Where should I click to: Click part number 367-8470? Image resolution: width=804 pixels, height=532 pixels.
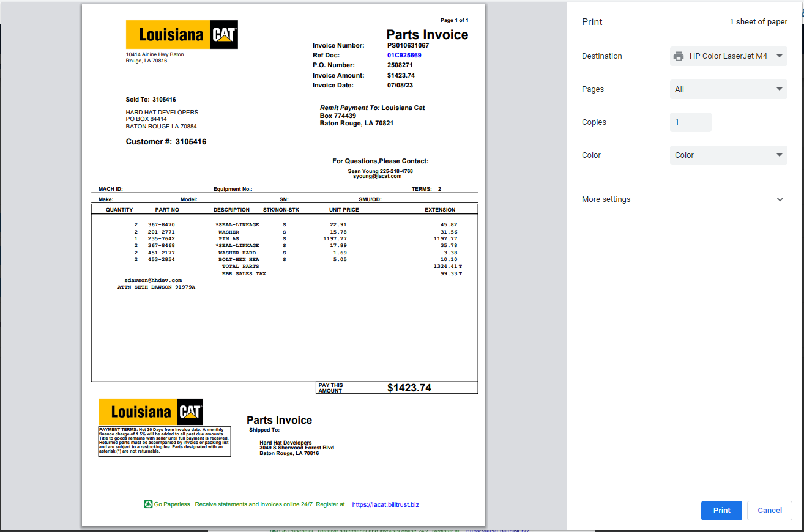162,224
